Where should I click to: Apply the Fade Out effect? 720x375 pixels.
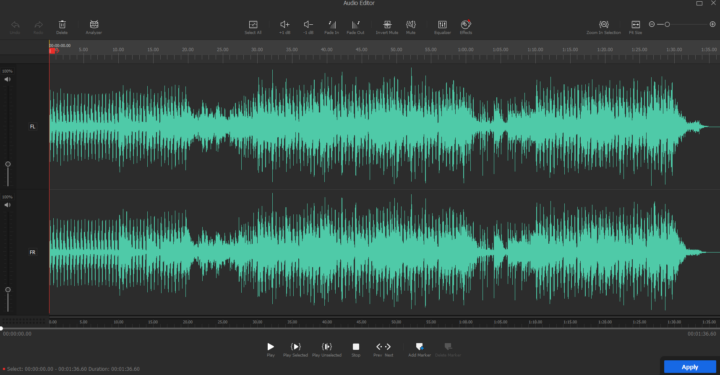tap(355, 24)
